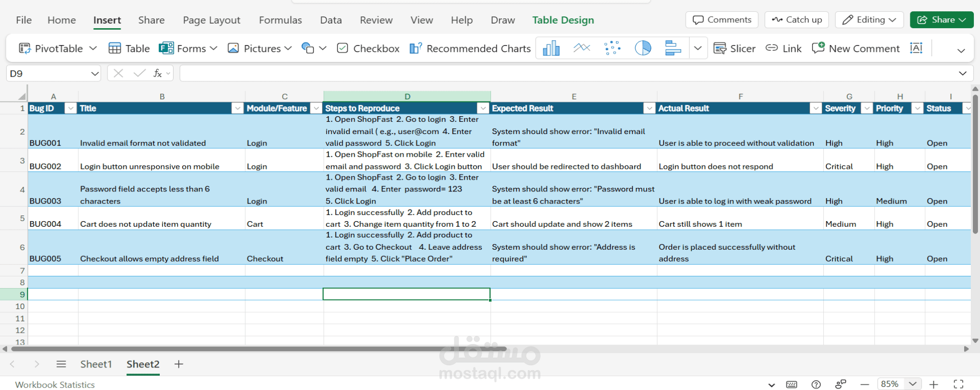Click the horizontal scrollbar thumb

click(x=259, y=349)
